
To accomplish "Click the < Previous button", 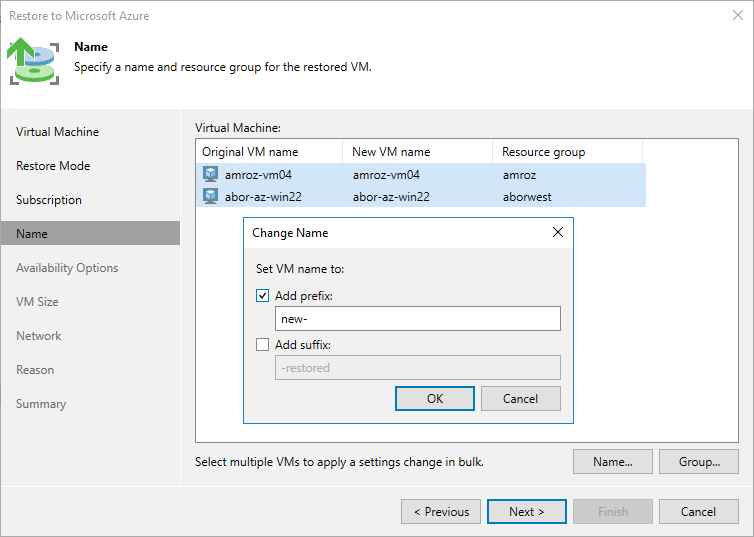I will (440, 512).
